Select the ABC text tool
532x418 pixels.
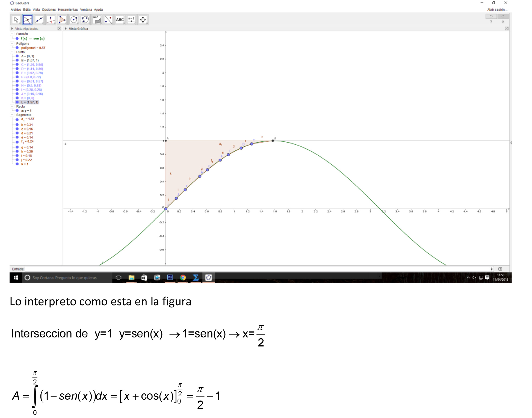pyautogui.click(x=120, y=20)
